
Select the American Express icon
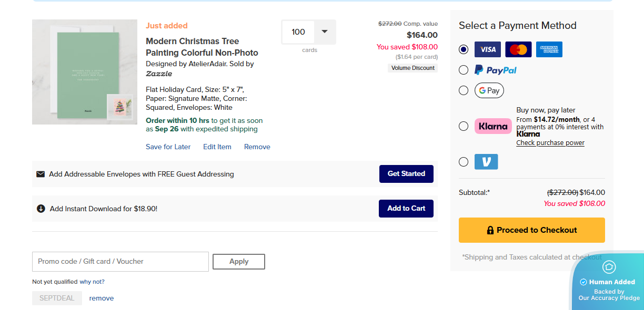click(x=549, y=49)
